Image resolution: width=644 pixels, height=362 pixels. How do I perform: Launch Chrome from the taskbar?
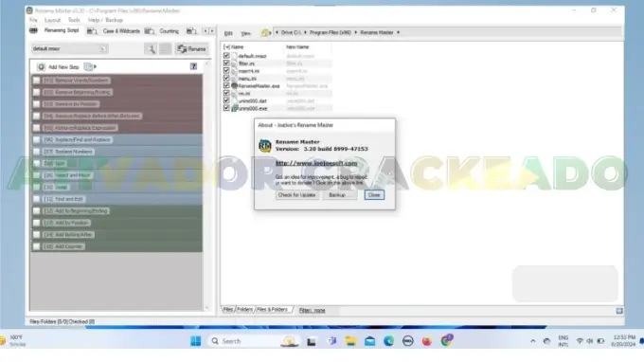[446, 340]
